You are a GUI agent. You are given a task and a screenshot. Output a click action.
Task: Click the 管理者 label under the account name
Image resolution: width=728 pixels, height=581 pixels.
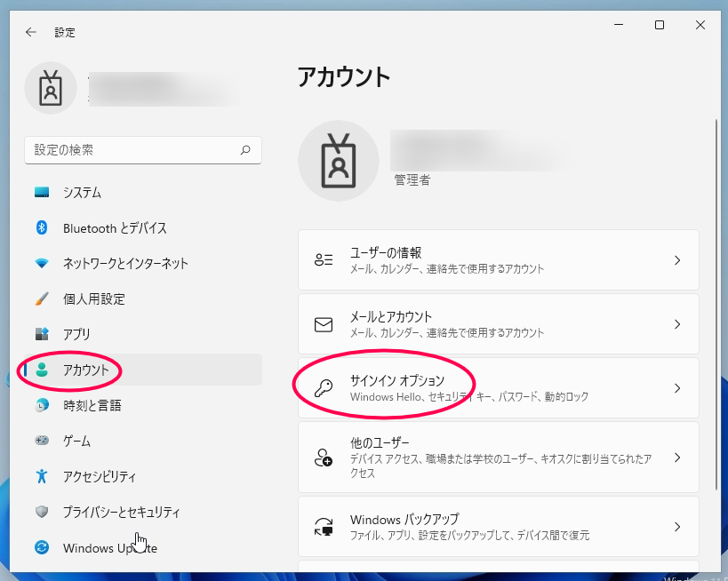coord(412,180)
